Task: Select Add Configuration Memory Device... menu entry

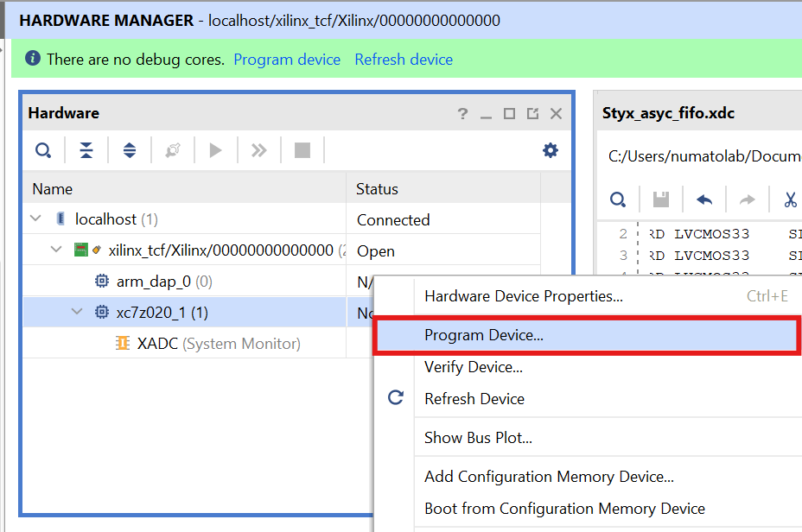Action: [x=549, y=477]
